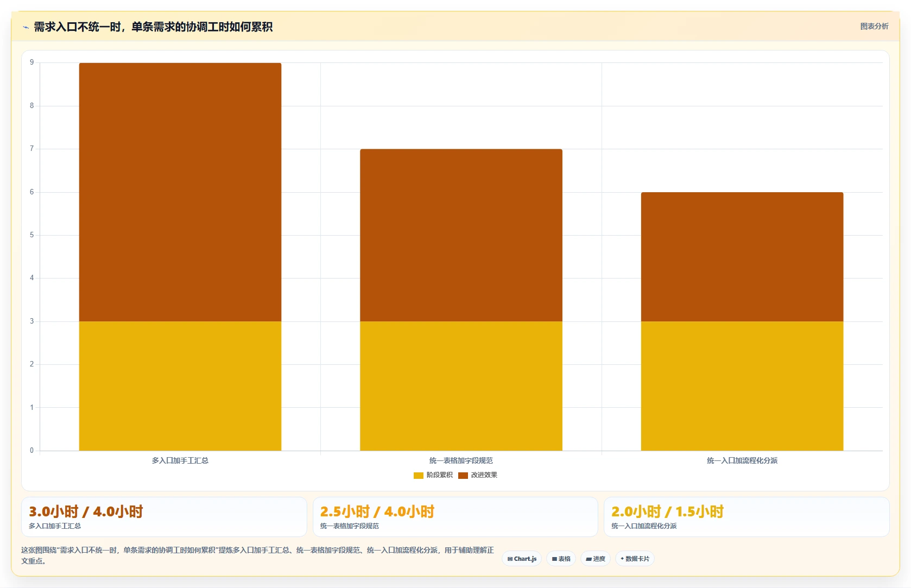Image resolution: width=911 pixels, height=588 pixels.
Task: Click the y-axis tick label 6
Action: coord(32,192)
